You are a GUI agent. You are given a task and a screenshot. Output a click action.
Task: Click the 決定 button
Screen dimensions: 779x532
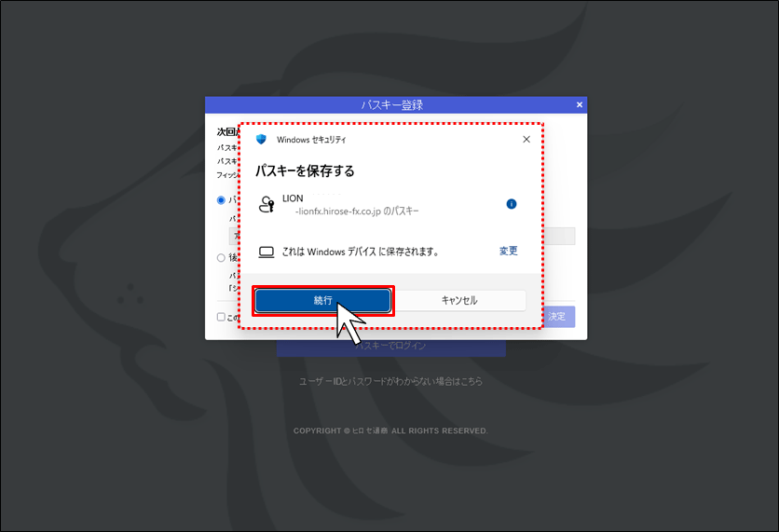[559, 317]
